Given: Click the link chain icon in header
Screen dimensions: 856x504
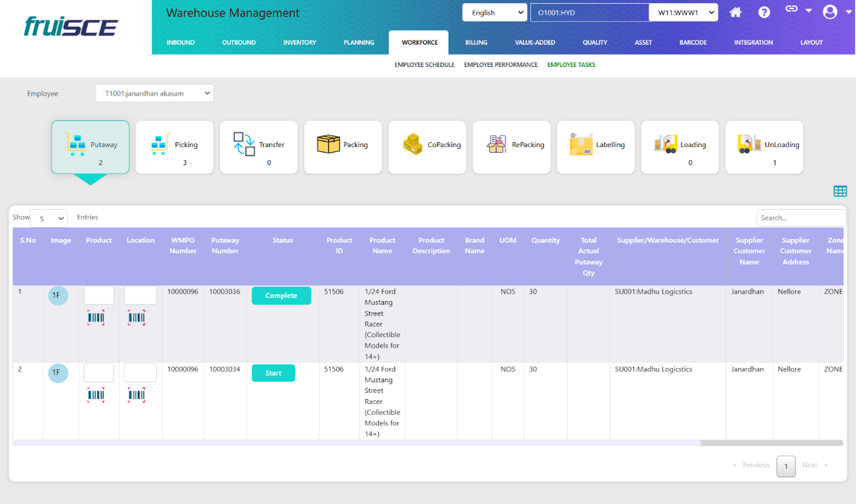Looking at the screenshot, I should point(791,9).
